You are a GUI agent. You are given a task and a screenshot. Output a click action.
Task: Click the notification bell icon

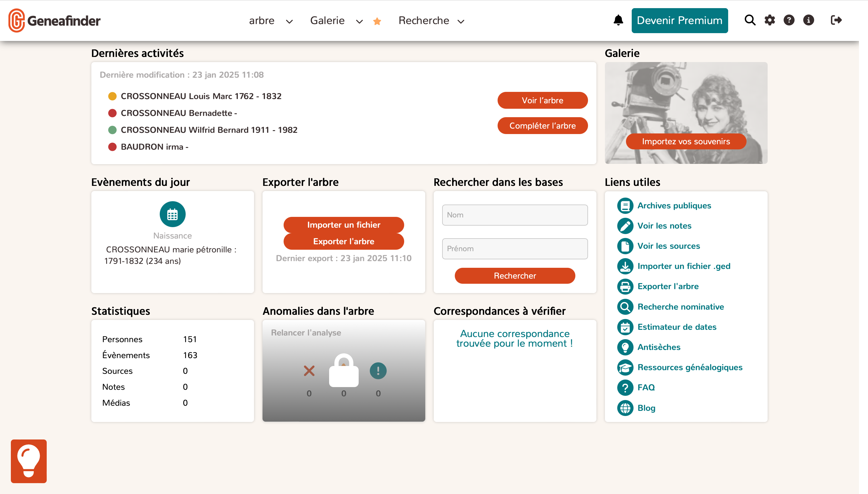pos(618,20)
